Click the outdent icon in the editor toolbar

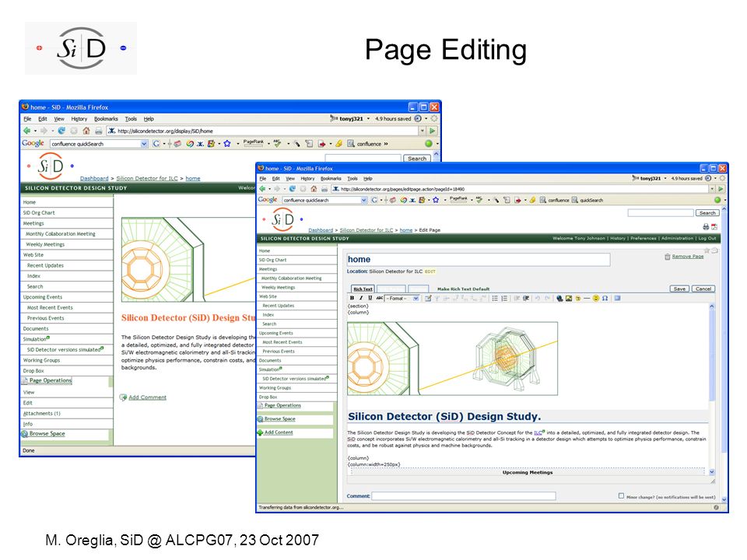click(x=517, y=298)
